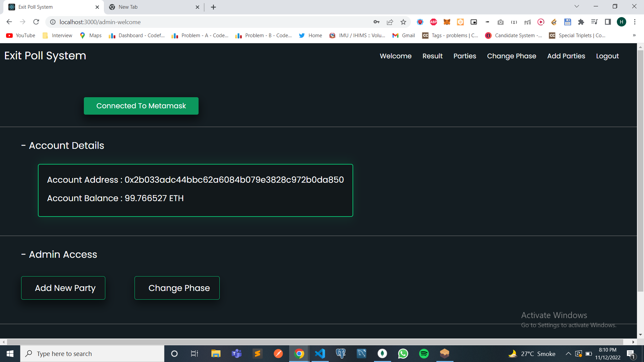This screenshot has height=362, width=644.
Task: Click the Change Phase button under Admin Access
Action: point(177,288)
